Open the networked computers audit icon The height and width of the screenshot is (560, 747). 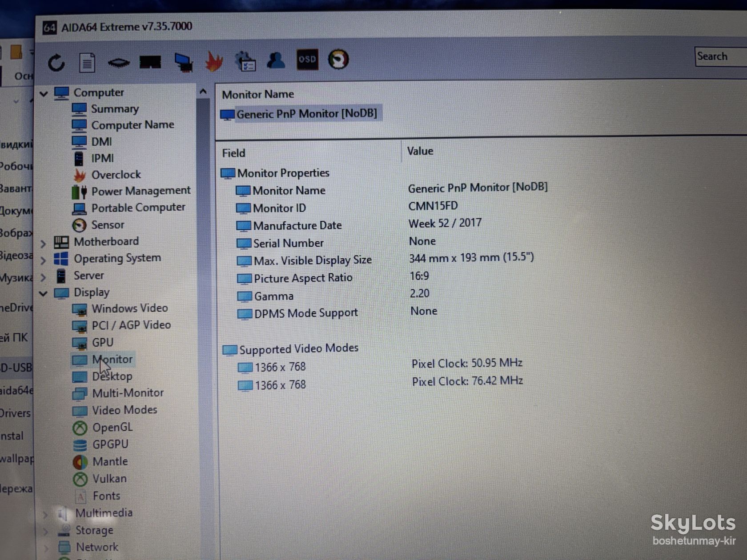(x=183, y=62)
